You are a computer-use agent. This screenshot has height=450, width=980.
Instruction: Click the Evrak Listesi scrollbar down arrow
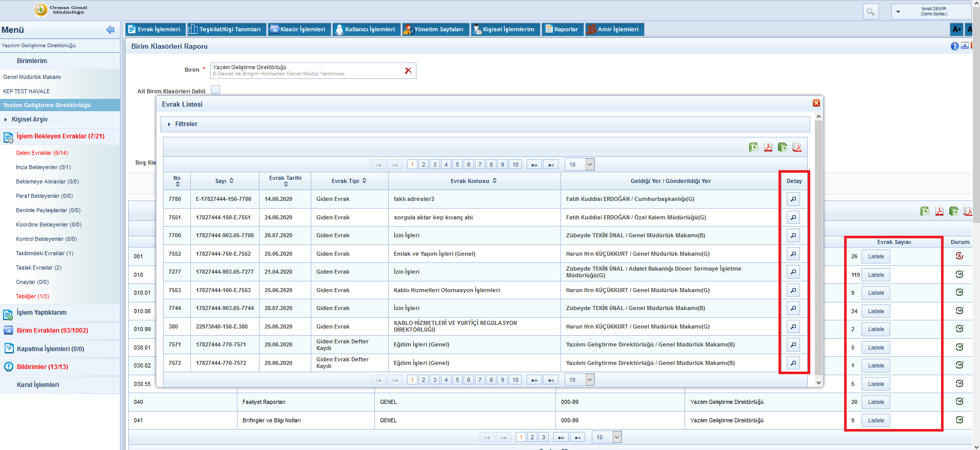818,382
